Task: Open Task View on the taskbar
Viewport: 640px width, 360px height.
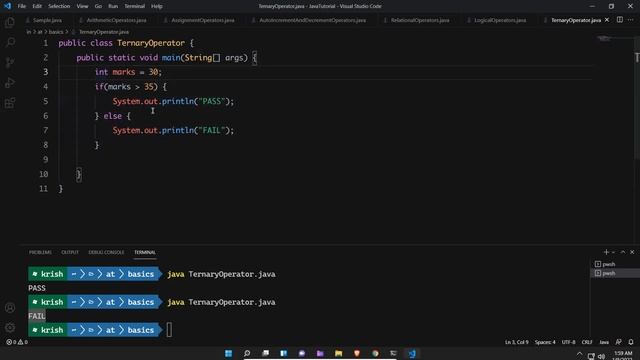Action: [x=265, y=353]
